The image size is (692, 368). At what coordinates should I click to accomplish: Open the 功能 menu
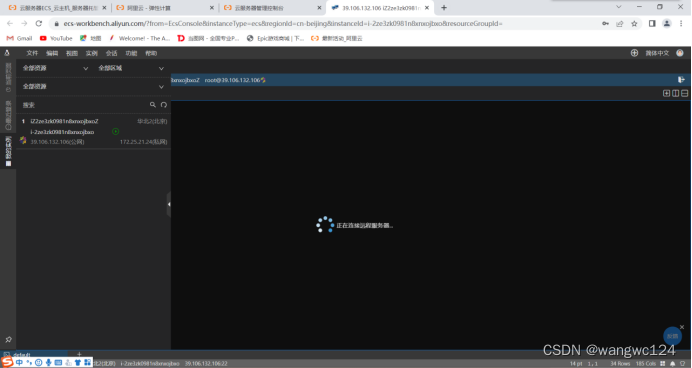pos(131,53)
